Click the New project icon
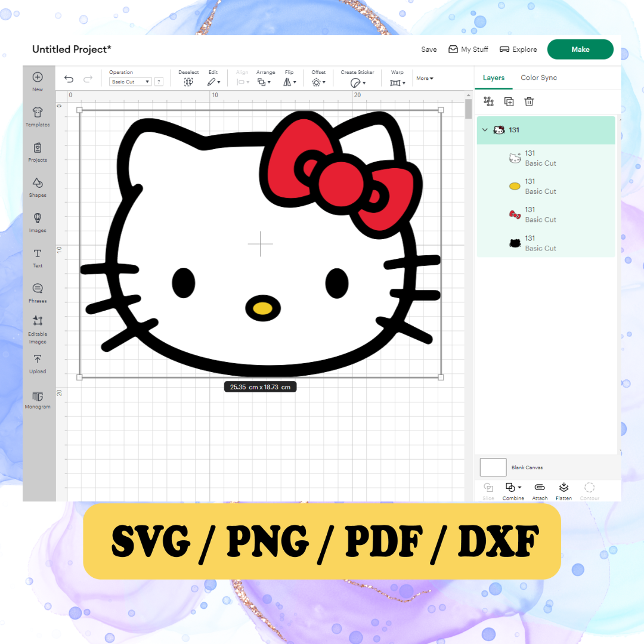Viewport: 644px width, 644px height. point(38,77)
